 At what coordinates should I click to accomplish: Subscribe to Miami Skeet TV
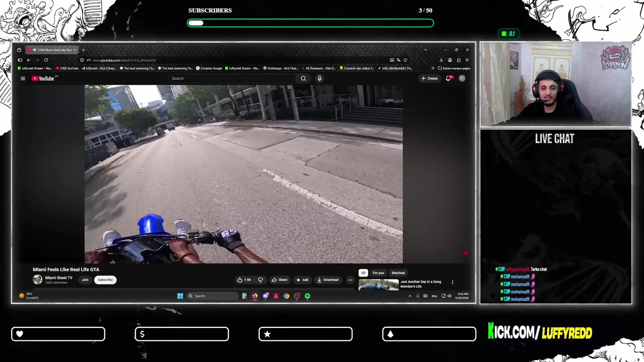pyautogui.click(x=105, y=280)
